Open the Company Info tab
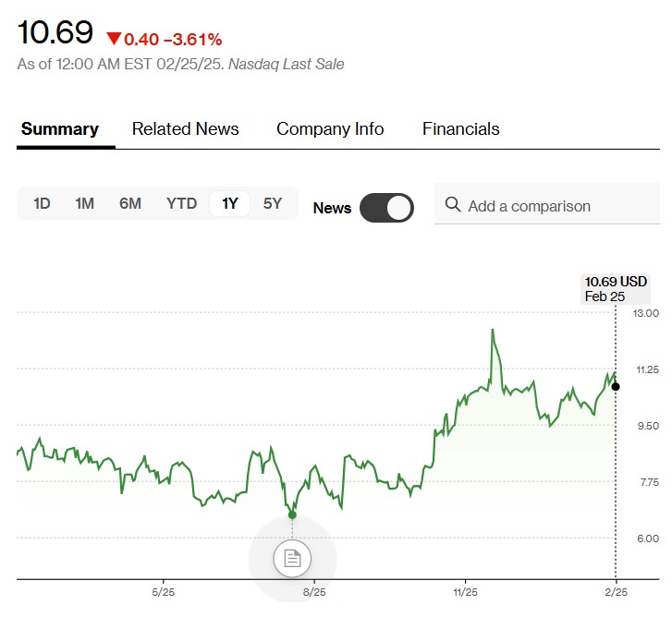 click(330, 129)
